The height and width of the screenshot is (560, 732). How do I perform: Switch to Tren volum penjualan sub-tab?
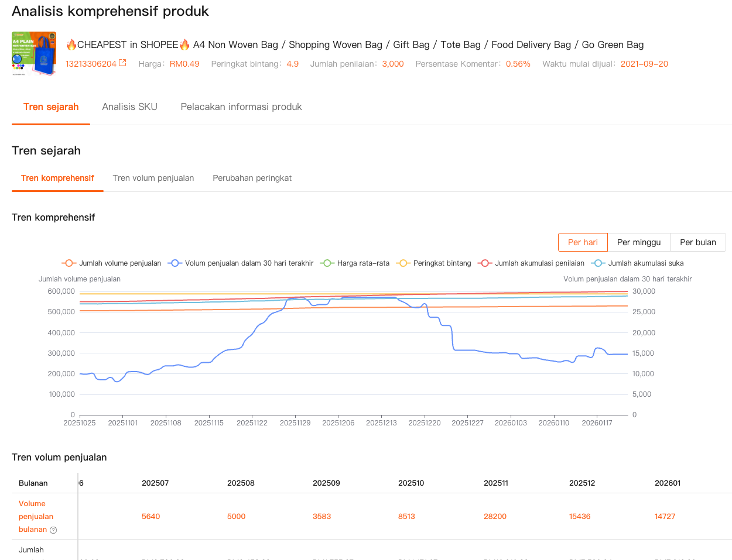pyautogui.click(x=153, y=178)
